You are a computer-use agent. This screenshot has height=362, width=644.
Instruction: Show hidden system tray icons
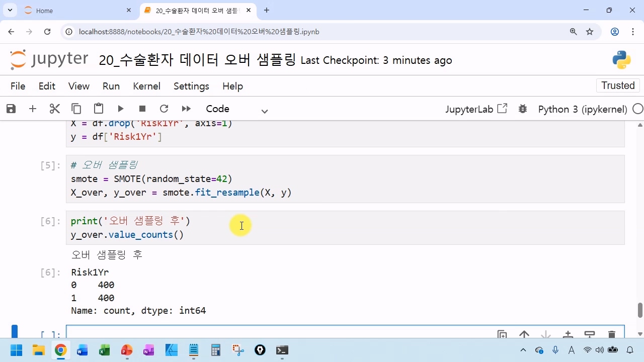click(523, 350)
